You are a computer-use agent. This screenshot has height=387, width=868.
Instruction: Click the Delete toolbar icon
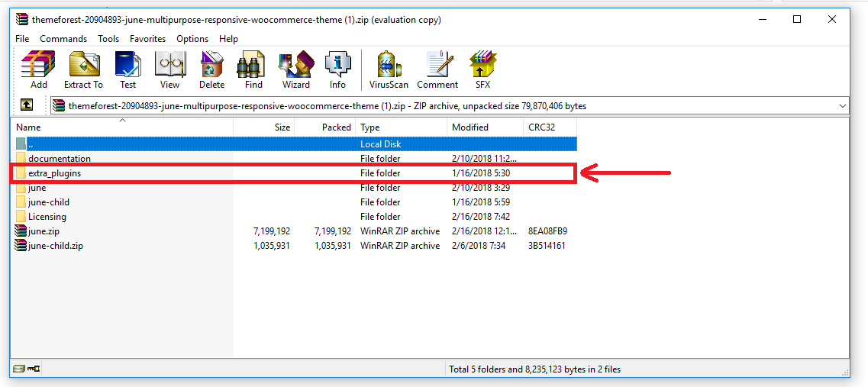pos(211,69)
